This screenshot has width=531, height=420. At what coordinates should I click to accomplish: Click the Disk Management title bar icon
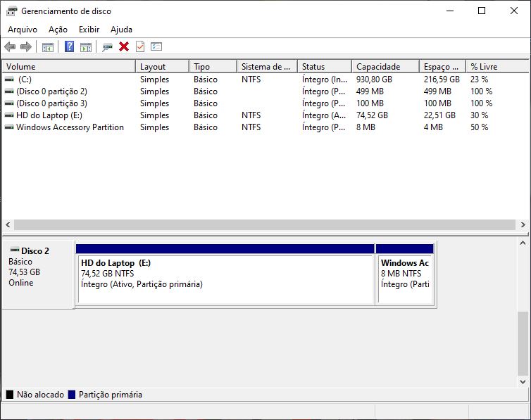(11, 11)
